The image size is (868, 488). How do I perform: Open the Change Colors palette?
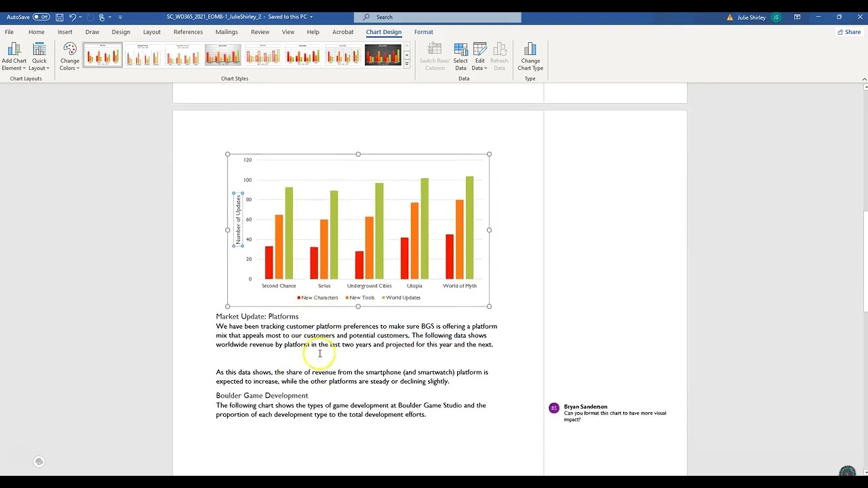pos(70,57)
